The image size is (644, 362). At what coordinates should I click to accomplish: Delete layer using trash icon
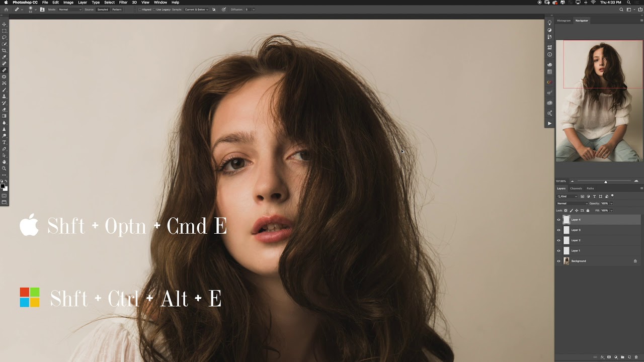pos(636,357)
